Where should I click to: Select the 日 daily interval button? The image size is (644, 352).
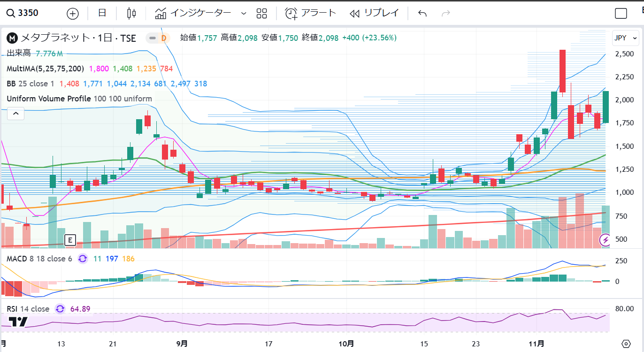tap(102, 13)
